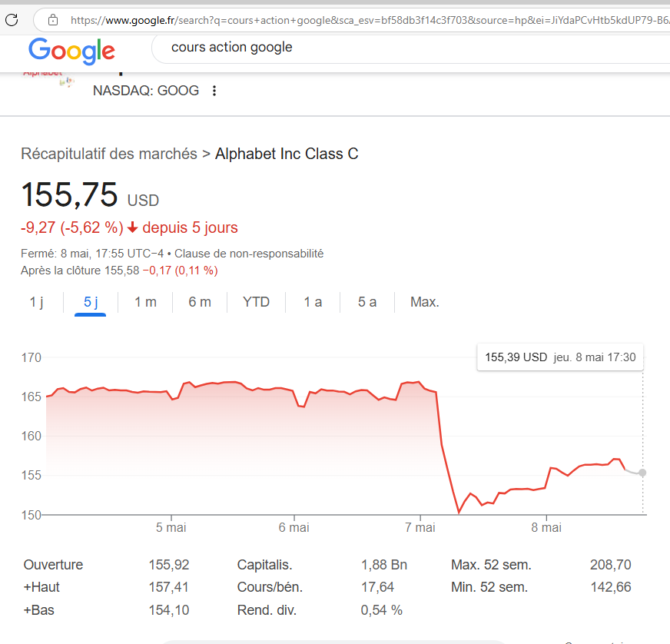Open site information icon beside URL
The image size is (670, 644).
tap(52, 19)
